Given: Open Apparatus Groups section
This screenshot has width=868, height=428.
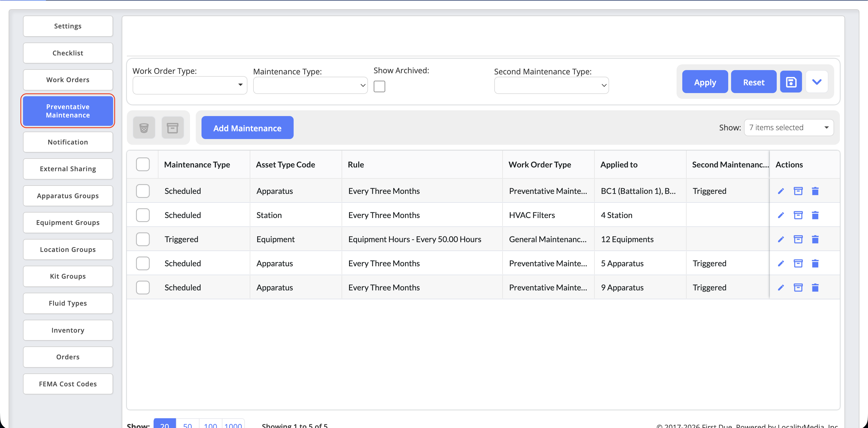Looking at the screenshot, I should [x=68, y=196].
